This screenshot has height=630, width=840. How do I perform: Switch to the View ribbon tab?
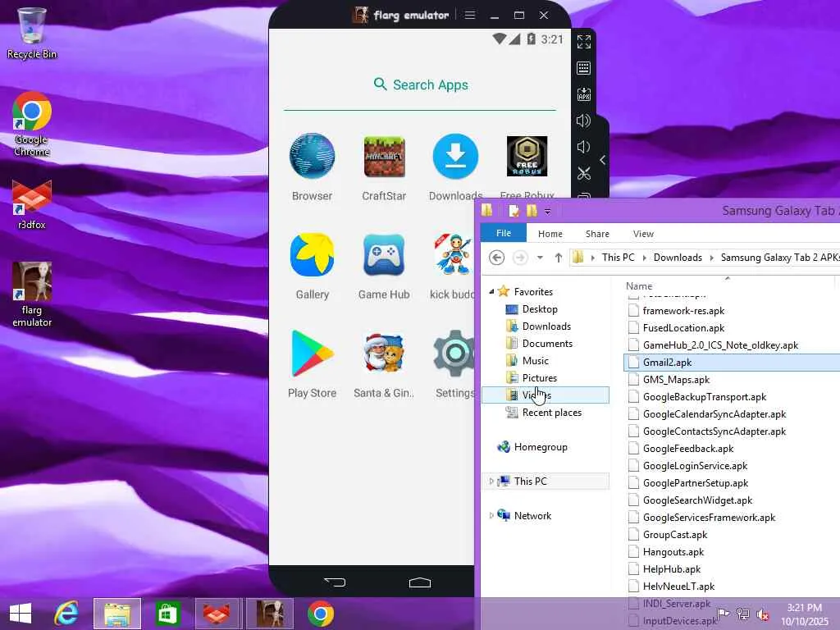643,234
